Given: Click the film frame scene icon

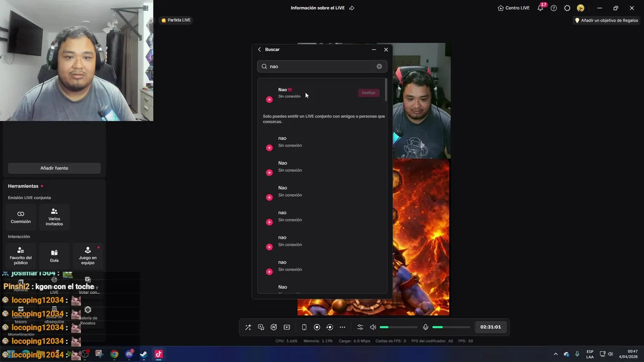Looking at the screenshot, I should 287,327.
